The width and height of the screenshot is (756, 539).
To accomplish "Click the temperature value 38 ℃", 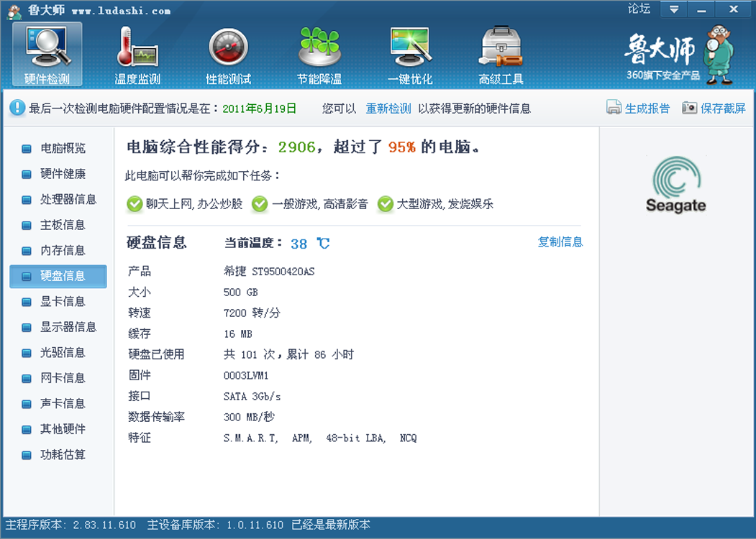I will [311, 244].
